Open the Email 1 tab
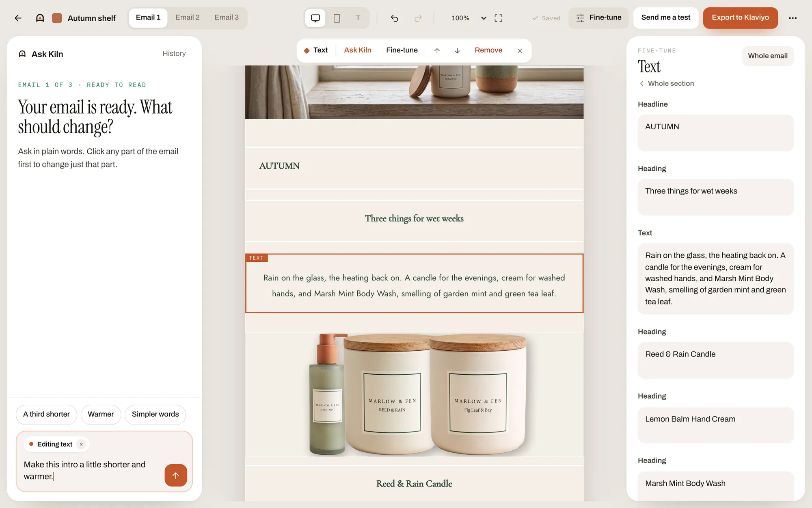The height and width of the screenshot is (508, 812). coord(148,17)
